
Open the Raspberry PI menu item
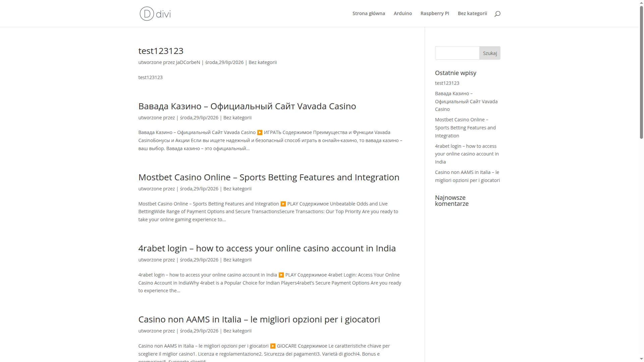(435, 13)
